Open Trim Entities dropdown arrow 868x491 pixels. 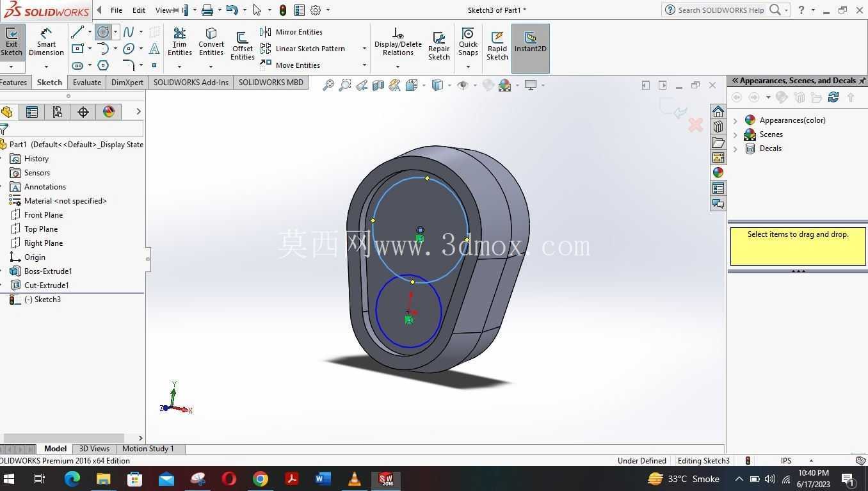point(180,67)
